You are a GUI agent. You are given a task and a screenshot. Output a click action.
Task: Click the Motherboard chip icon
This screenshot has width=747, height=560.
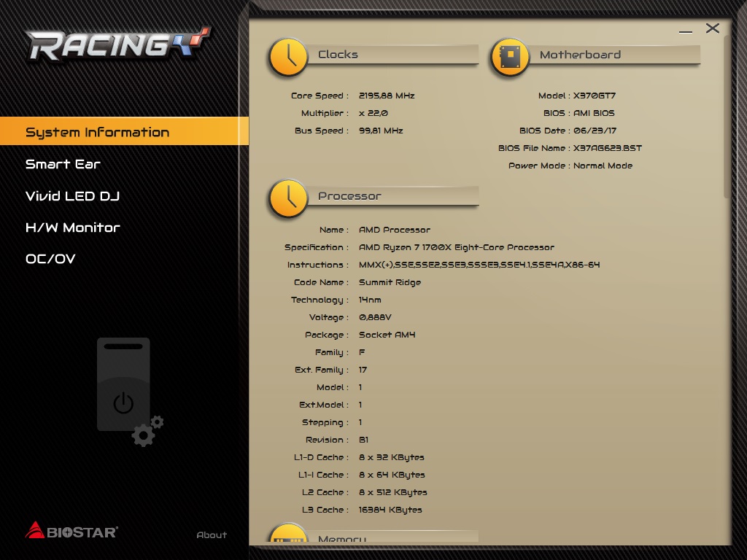pyautogui.click(x=511, y=57)
